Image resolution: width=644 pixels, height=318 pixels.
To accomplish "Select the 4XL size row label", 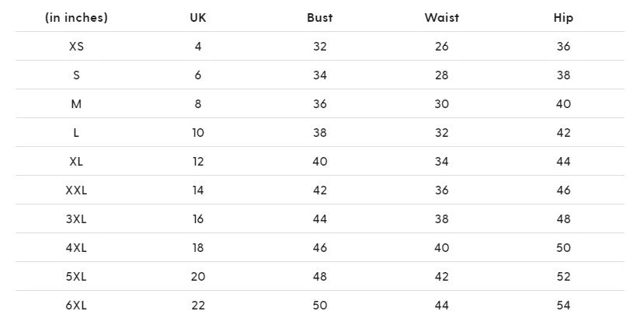I will pyautogui.click(x=76, y=248).
